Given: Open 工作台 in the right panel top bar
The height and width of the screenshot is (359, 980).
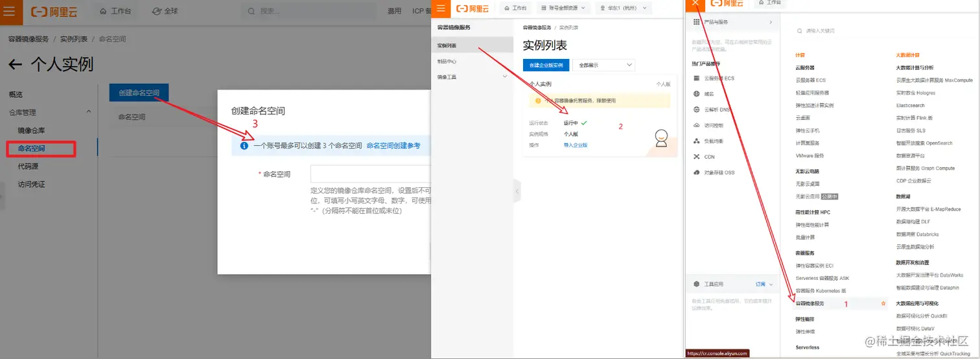Looking at the screenshot, I should coord(769,3).
